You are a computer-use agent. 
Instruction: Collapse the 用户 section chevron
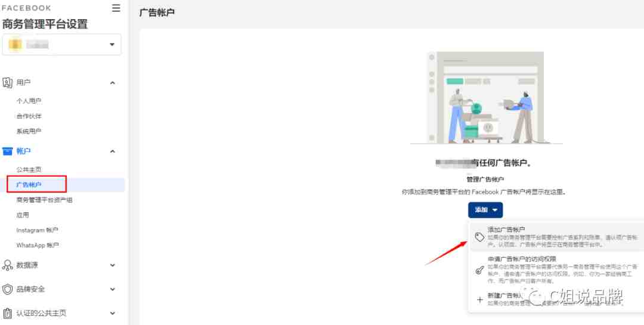pos(113,83)
